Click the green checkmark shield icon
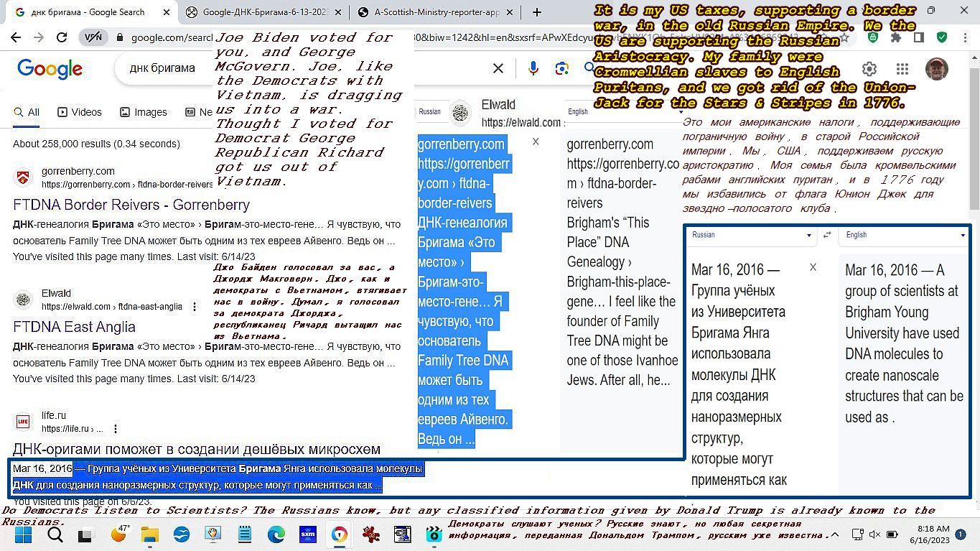The width and height of the screenshot is (980, 551). click(x=941, y=37)
